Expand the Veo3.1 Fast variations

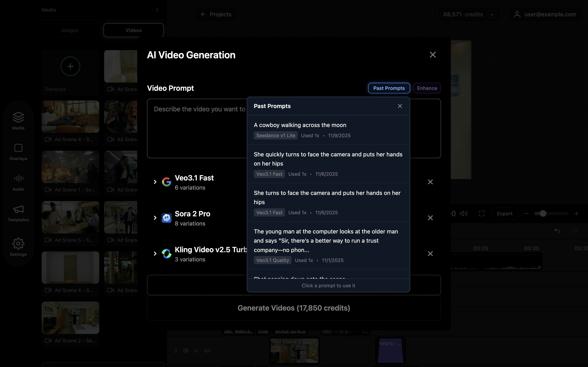pos(155,182)
